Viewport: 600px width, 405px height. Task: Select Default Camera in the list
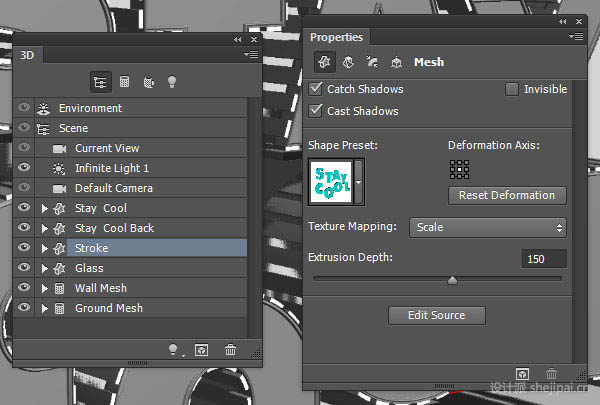coord(130,188)
